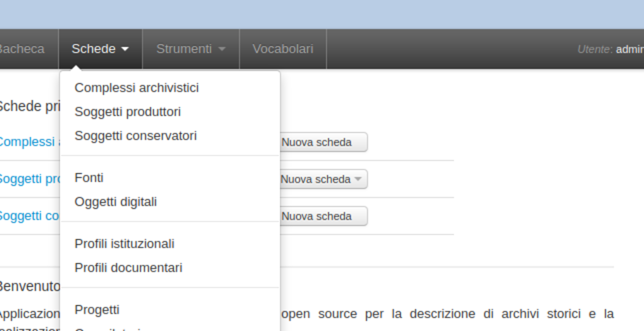Expand the 'Nuova scheda' dropdown with arrow
Screen dimensions: 644x331
click(x=358, y=179)
